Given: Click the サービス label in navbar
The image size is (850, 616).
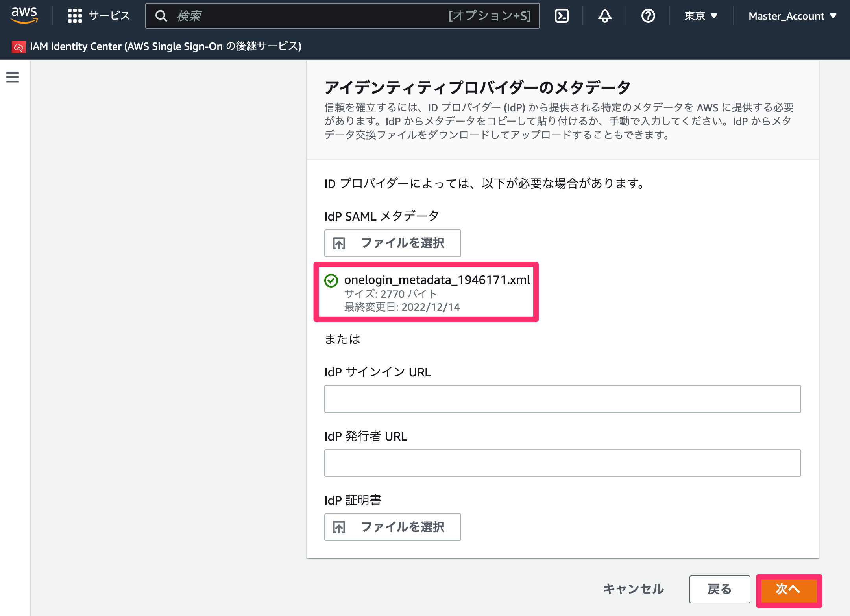Looking at the screenshot, I should click(109, 16).
